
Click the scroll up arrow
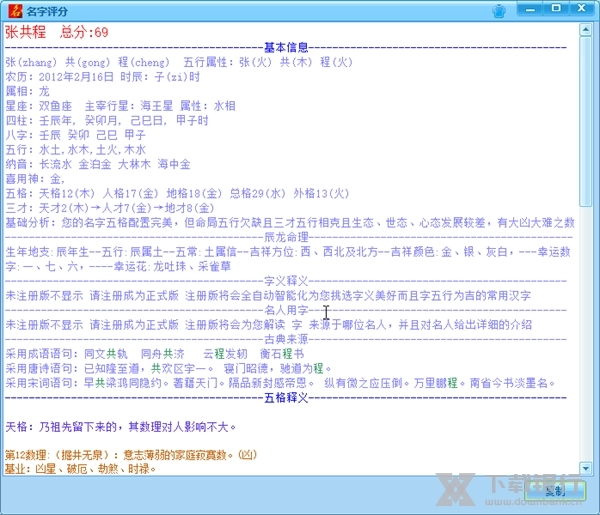(x=585, y=30)
